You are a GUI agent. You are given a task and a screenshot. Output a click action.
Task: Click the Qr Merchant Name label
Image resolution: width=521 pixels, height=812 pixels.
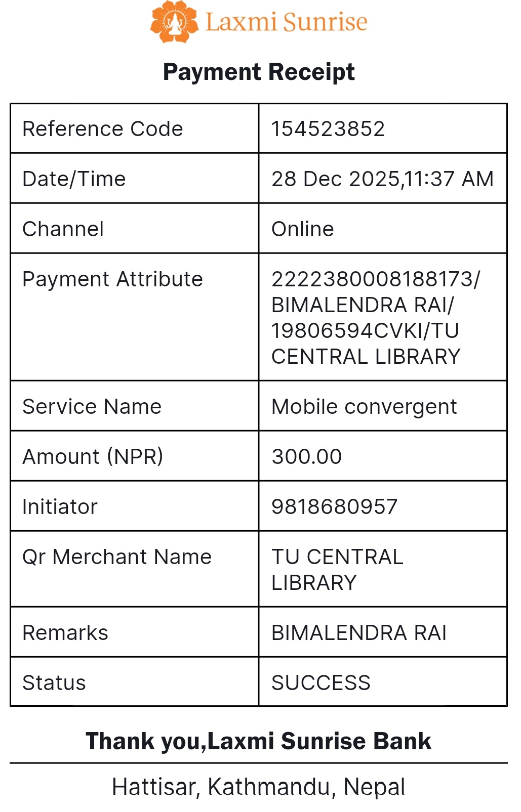pos(117,557)
